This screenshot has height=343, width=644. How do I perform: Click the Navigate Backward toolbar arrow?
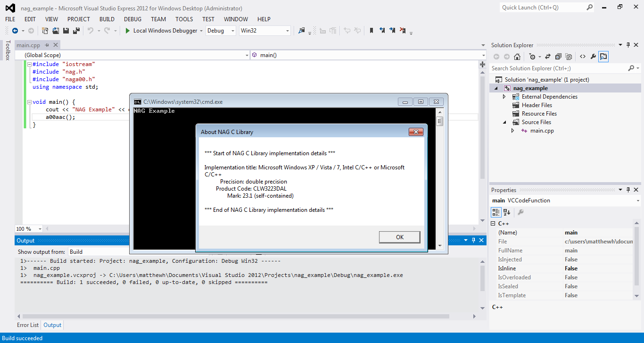coord(15,31)
